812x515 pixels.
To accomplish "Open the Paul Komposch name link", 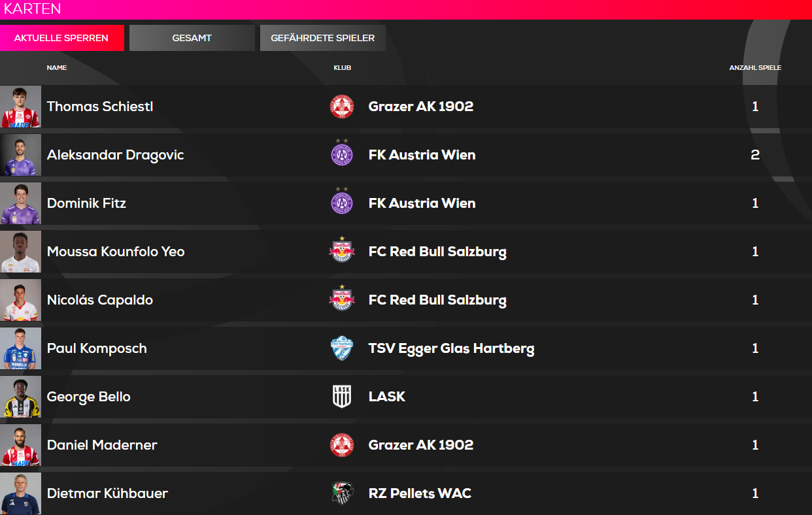I will tap(97, 348).
